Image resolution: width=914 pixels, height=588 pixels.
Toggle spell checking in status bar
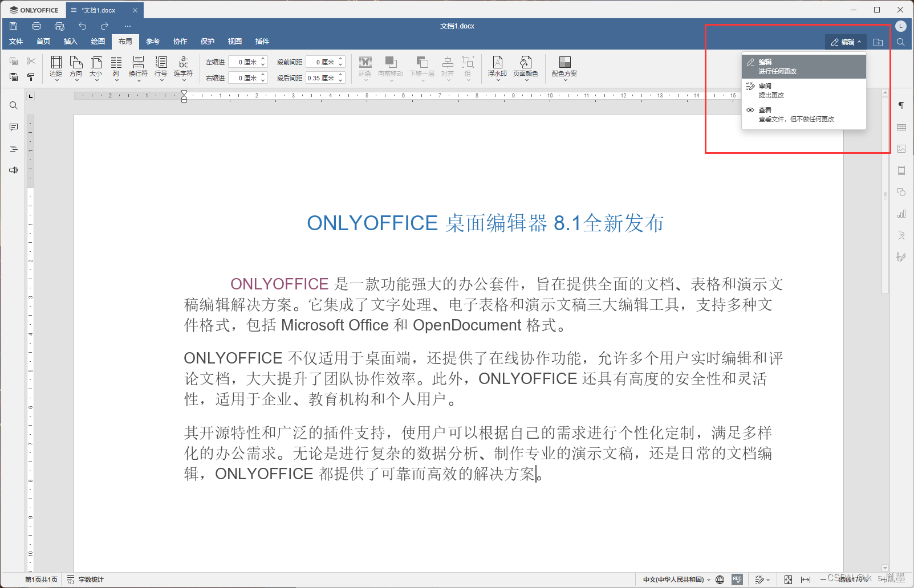pyautogui.click(x=737, y=579)
